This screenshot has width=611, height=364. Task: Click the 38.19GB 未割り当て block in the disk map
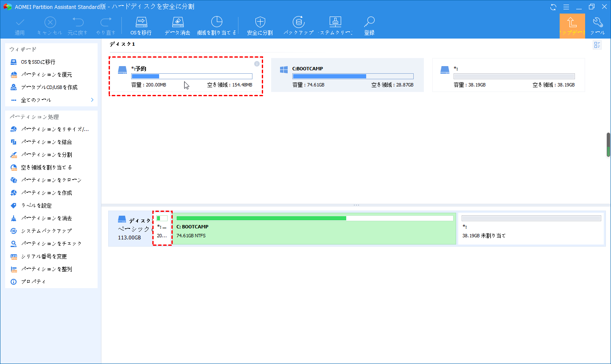pos(531,228)
